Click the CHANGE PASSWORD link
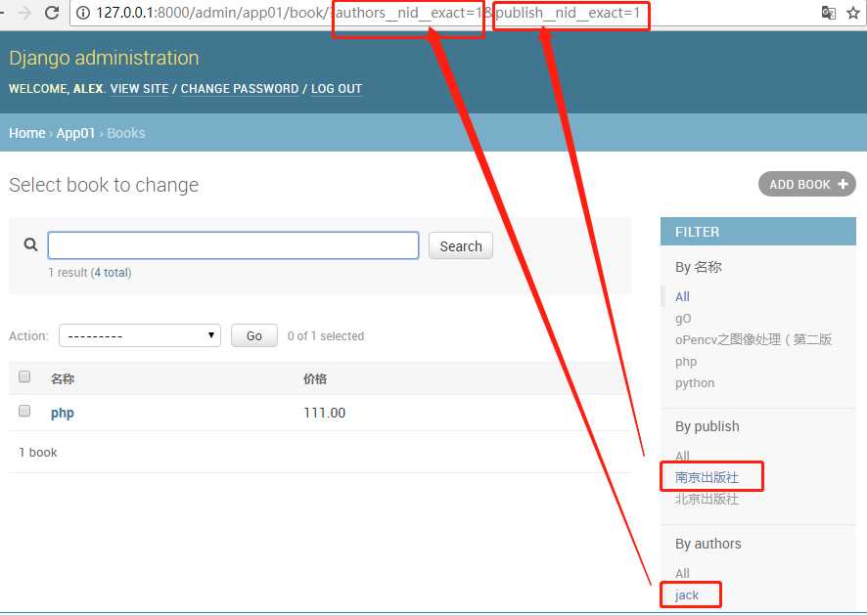The height and width of the screenshot is (616, 867). 240,88
